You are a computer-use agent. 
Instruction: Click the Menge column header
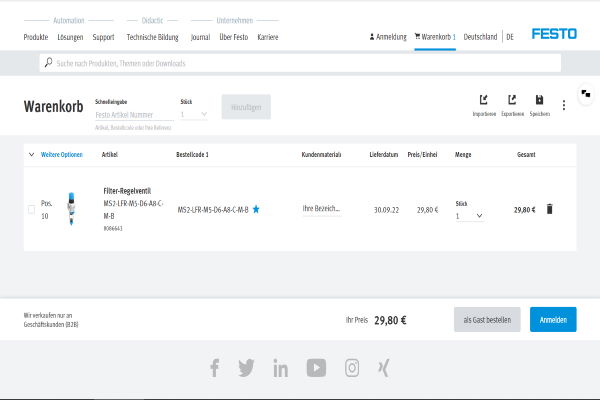click(x=463, y=155)
